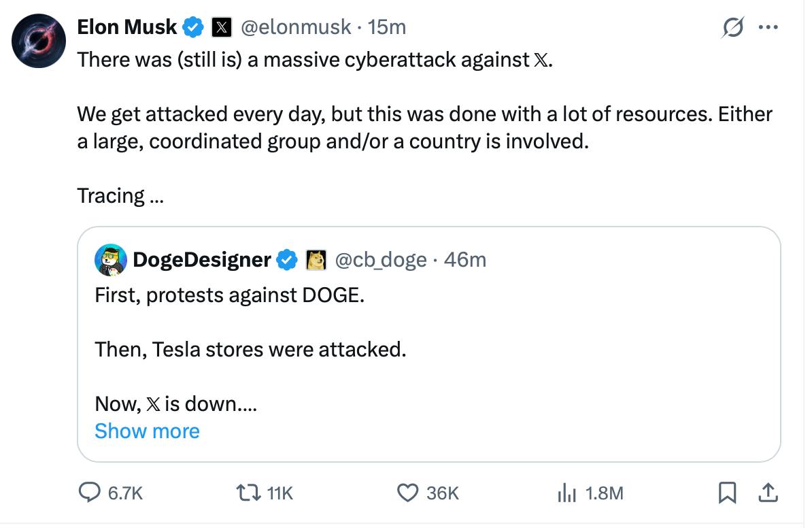812x528 pixels.
Task: Open the Grok circle-slash icon at top right
Action: coord(734,28)
